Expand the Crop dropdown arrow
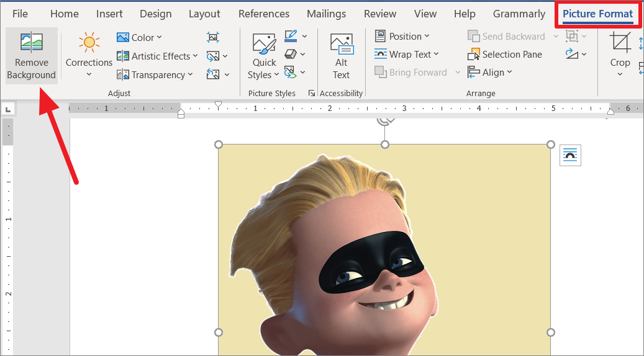The width and height of the screenshot is (644, 356). 620,74
